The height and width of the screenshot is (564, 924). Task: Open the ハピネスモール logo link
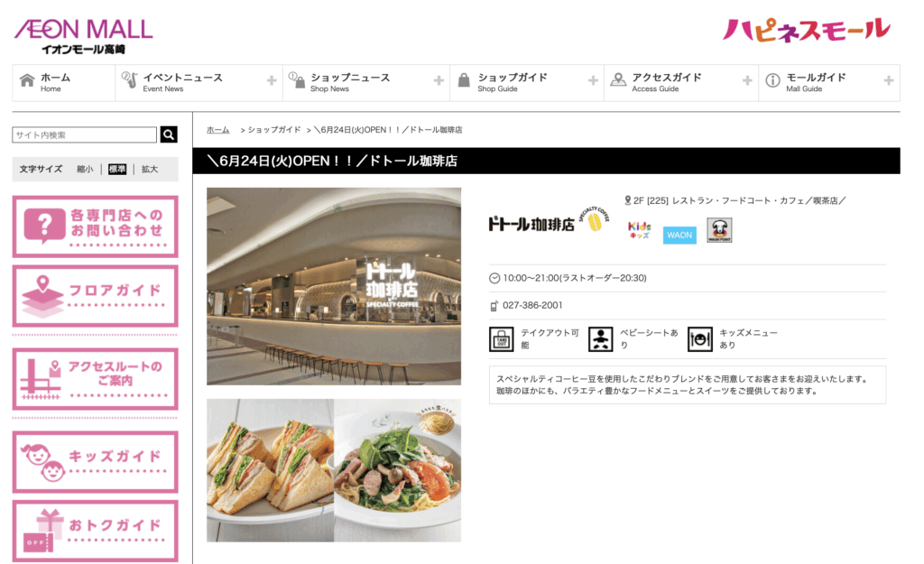coord(806,30)
